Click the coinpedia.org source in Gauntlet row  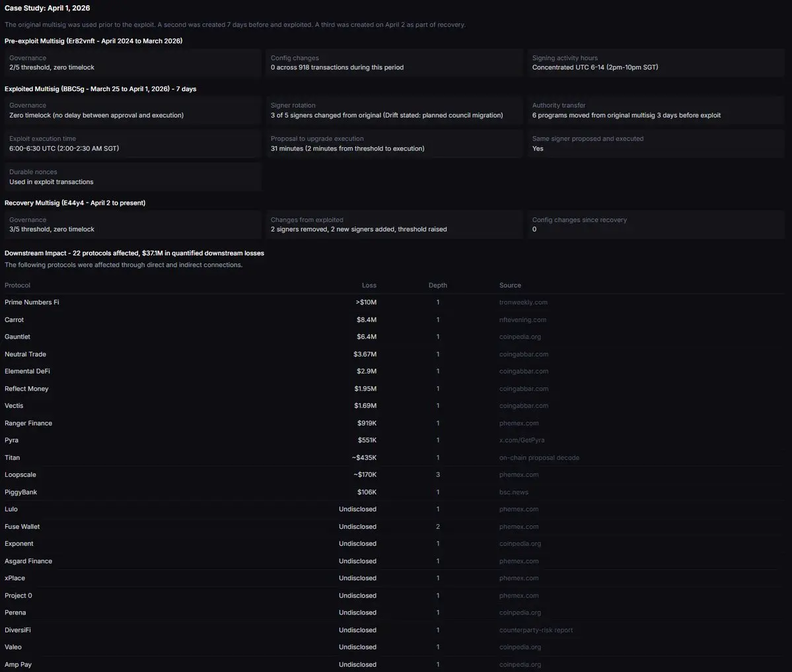(x=520, y=337)
